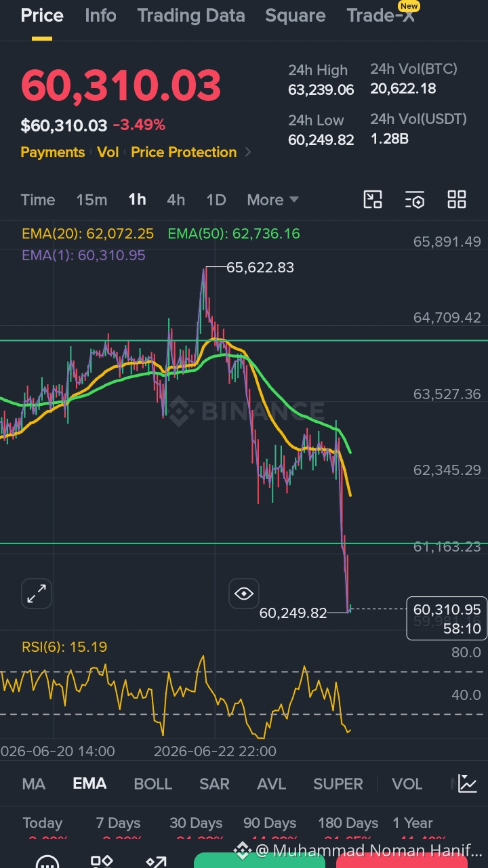The width and height of the screenshot is (488, 868).
Task: Select the MA indicator
Action: 34,784
